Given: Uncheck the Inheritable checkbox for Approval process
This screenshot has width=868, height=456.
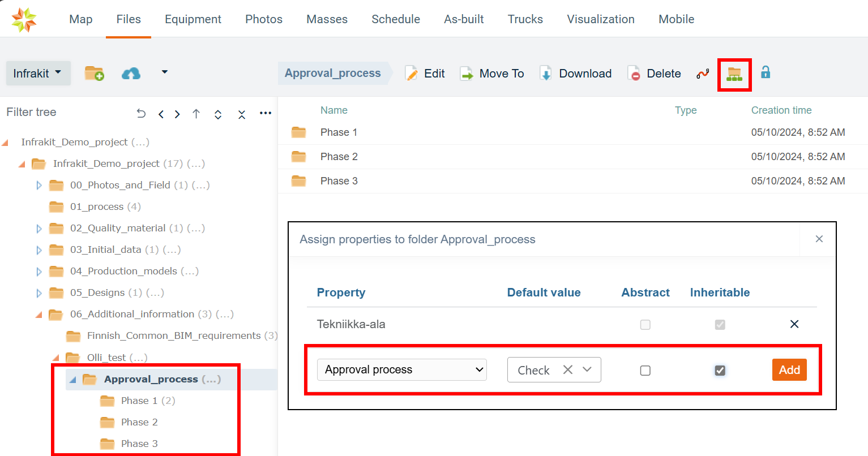Looking at the screenshot, I should [x=720, y=371].
